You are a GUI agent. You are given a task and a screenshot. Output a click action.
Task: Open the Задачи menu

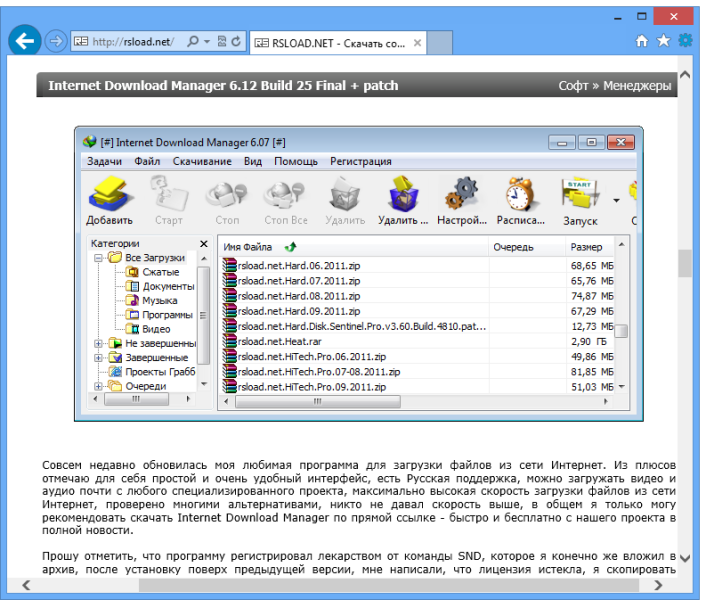click(104, 161)
